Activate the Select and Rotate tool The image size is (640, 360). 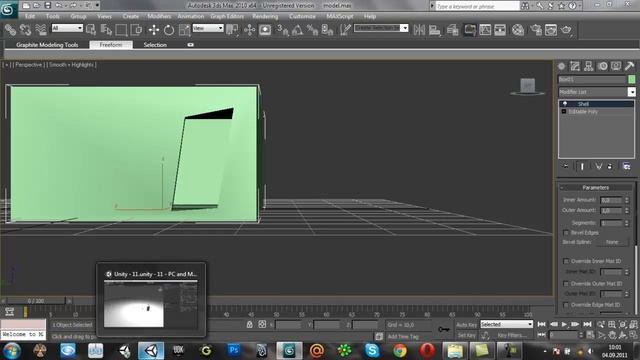point(169,30)
